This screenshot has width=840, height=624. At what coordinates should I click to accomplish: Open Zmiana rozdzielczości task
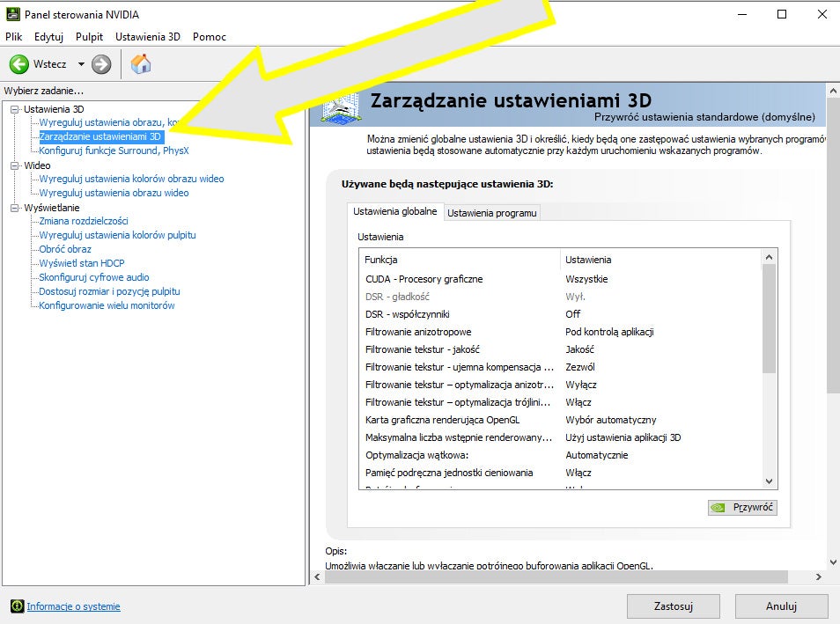tap(84, 221)
